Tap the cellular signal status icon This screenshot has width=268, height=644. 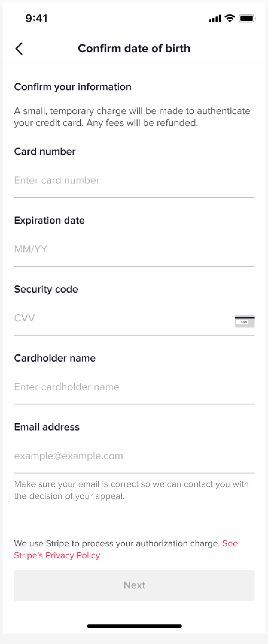(x=215, y=19)
